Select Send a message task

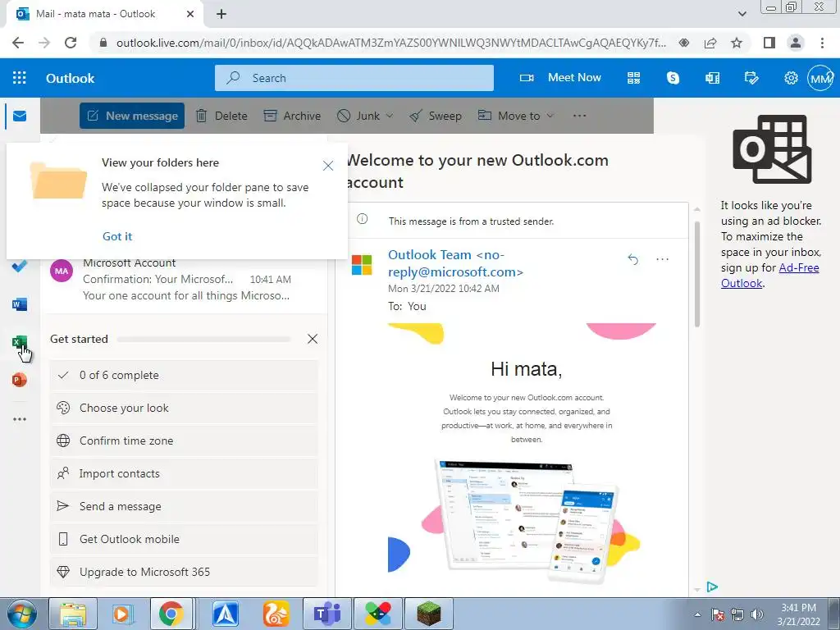184,506
